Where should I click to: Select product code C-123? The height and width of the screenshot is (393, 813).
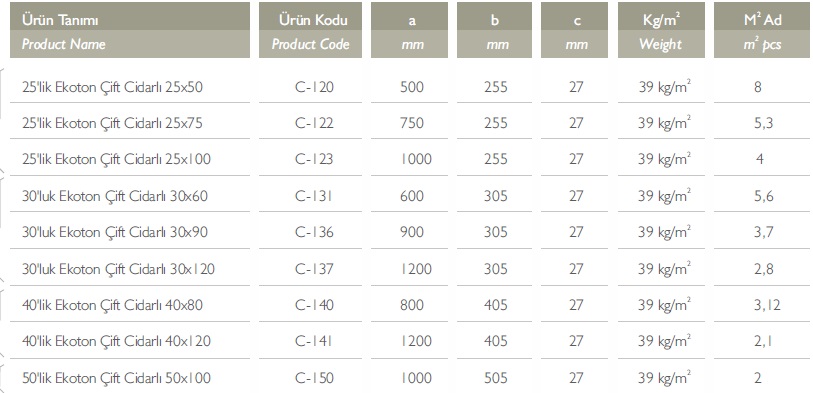(314, 159)
